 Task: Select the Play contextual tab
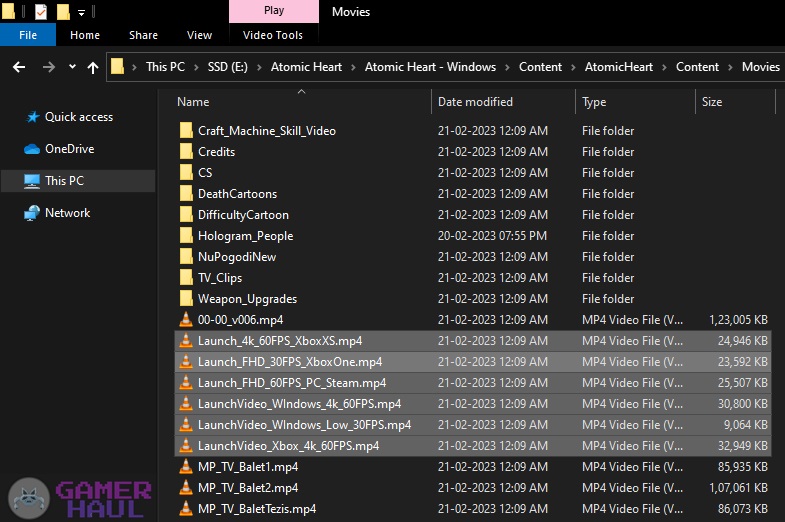pos(274,11)
